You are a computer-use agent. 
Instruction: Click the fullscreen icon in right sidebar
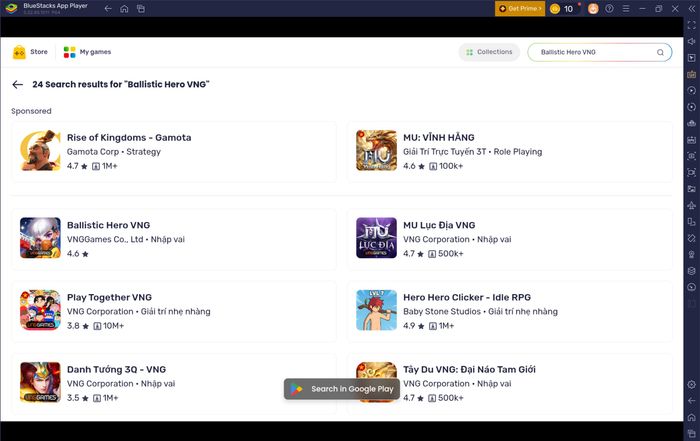pyautogui.click(x=692, y=25)
